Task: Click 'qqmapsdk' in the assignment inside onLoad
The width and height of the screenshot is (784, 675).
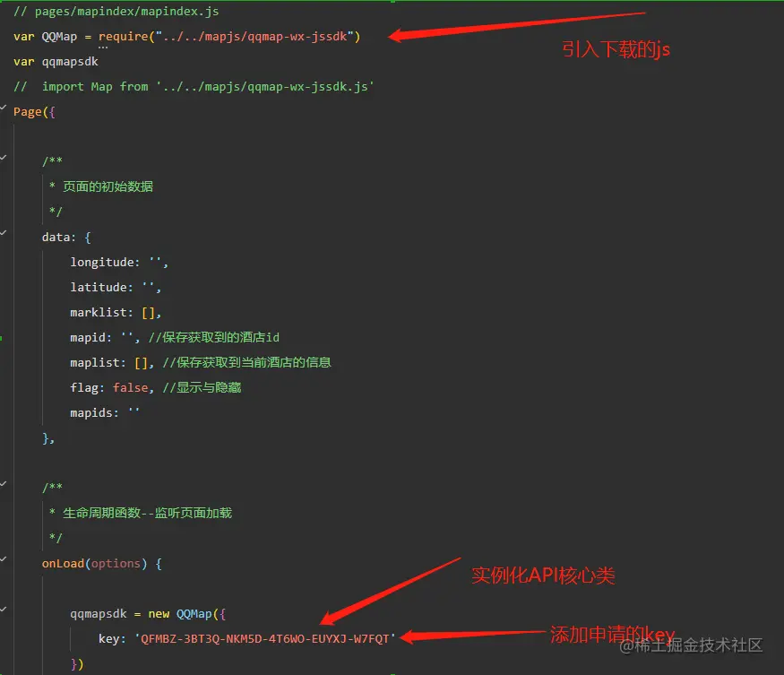Action: [99, 613]
